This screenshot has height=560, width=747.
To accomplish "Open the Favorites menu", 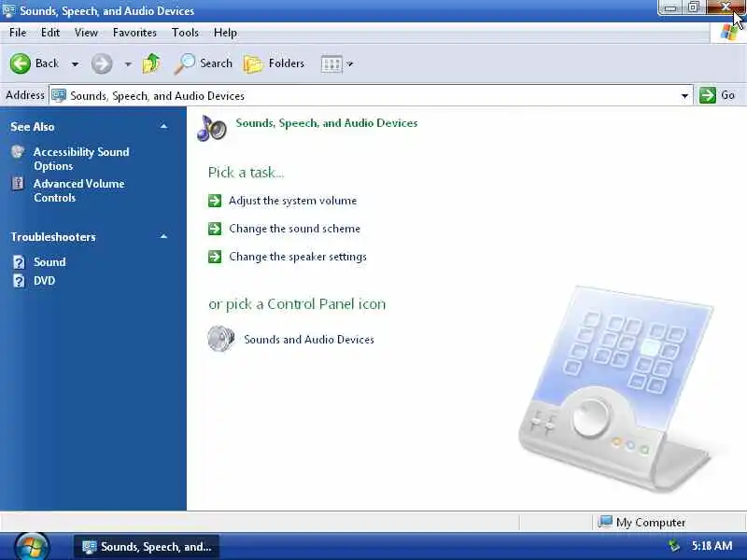I will pyautogui.click(x=134, y=33).
